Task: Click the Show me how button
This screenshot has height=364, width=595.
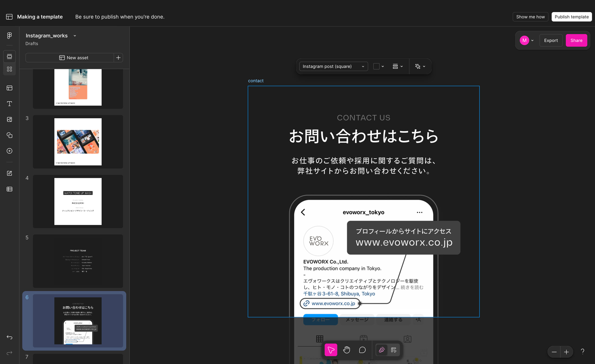Action: click(x=530, y=17)
